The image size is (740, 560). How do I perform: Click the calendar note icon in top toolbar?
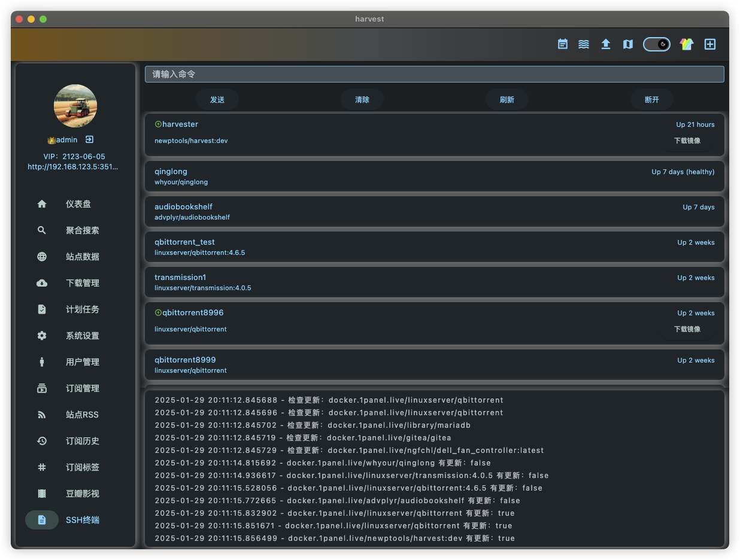(563, 44)
